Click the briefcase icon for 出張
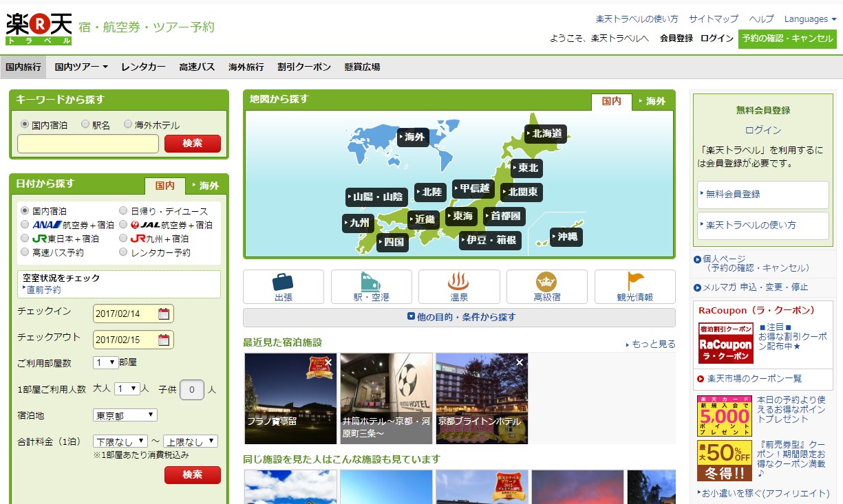 click(283, 282)
